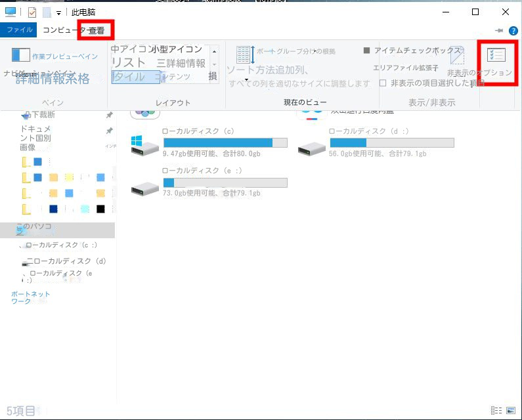The width and height of the screenshot is (522, 420).
Task: Click the pin icon beside 下裁断
Action: point(109,115)
